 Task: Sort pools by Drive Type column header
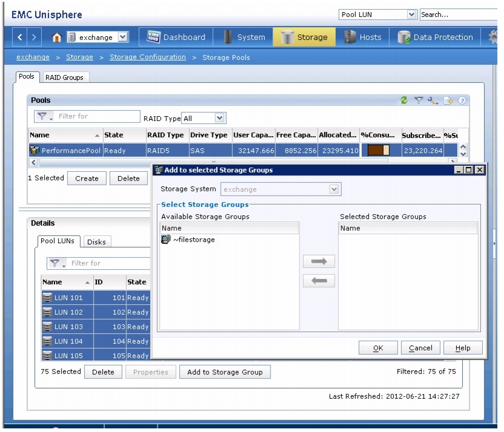210,135
